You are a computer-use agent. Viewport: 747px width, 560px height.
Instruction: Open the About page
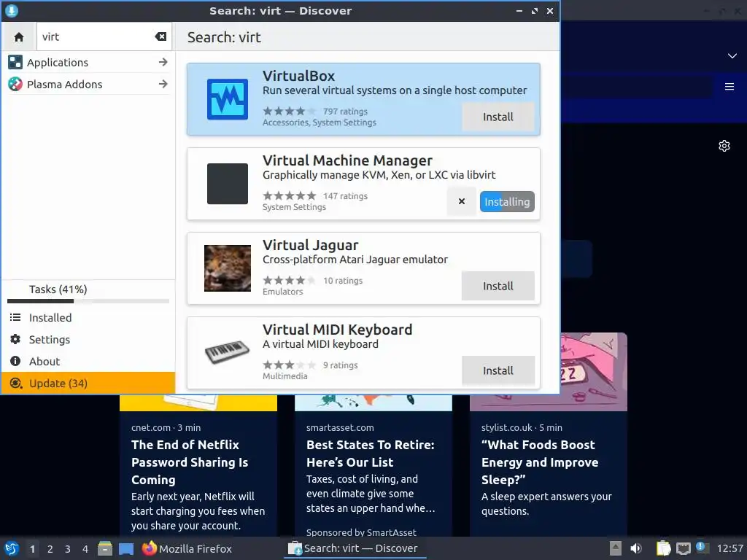[88, 362]
